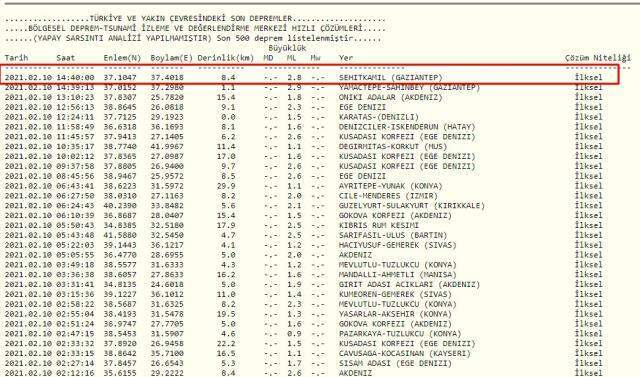Click the YAMACTEPE-SAHINBEY (GAZIANTEP) row location
This screenshot has height=377, width=640.
pos(409,87)
